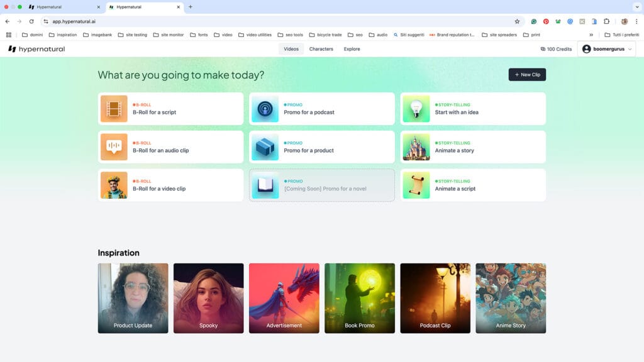
Task: Bookmark this page with the star icon
Action: tap(517, 21)
